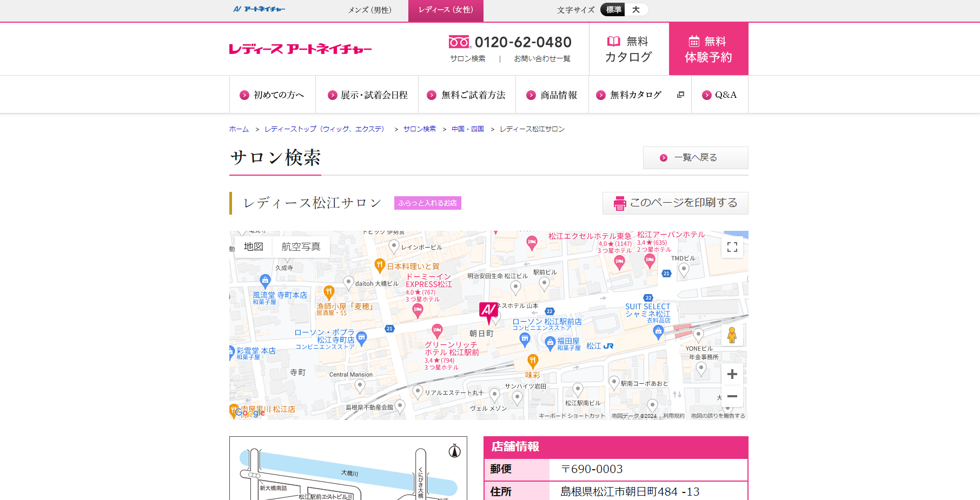
Task: Click the Art Nature logo in top bar
Action: tap(259, 9)
